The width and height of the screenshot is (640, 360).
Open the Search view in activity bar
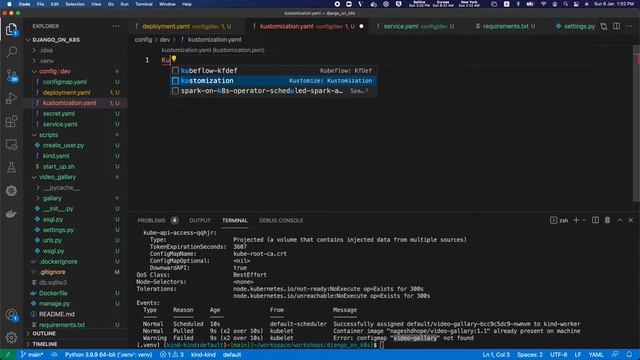click(x=11, y=52)
